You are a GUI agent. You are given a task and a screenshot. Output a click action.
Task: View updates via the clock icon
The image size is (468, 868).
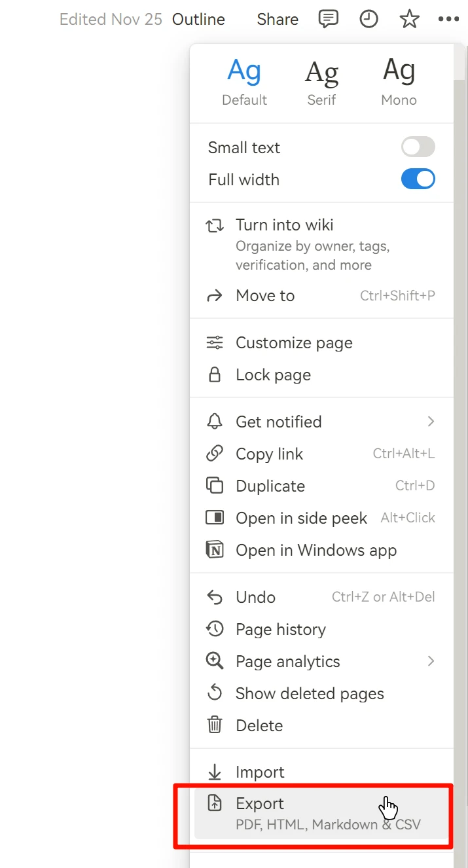click(x=369, y=19)
